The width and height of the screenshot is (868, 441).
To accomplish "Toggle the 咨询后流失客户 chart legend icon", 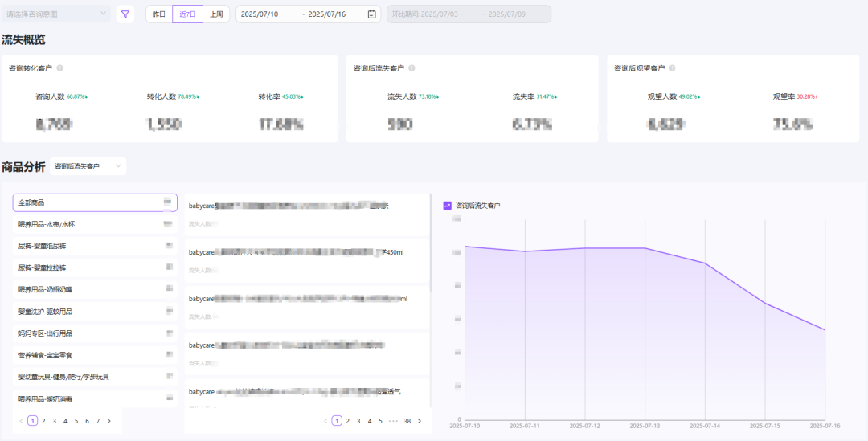I will click(448, 206).
